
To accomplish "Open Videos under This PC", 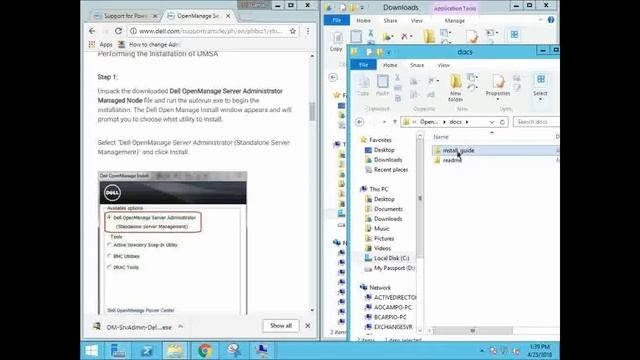I will click(382, 248).
